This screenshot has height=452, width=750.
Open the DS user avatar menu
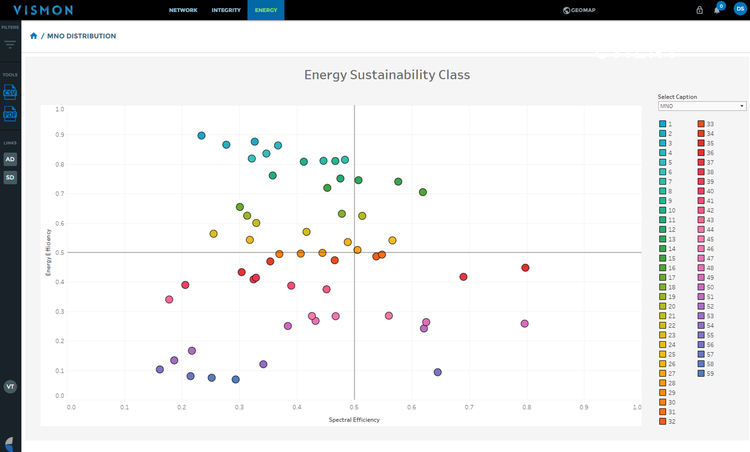740,9
